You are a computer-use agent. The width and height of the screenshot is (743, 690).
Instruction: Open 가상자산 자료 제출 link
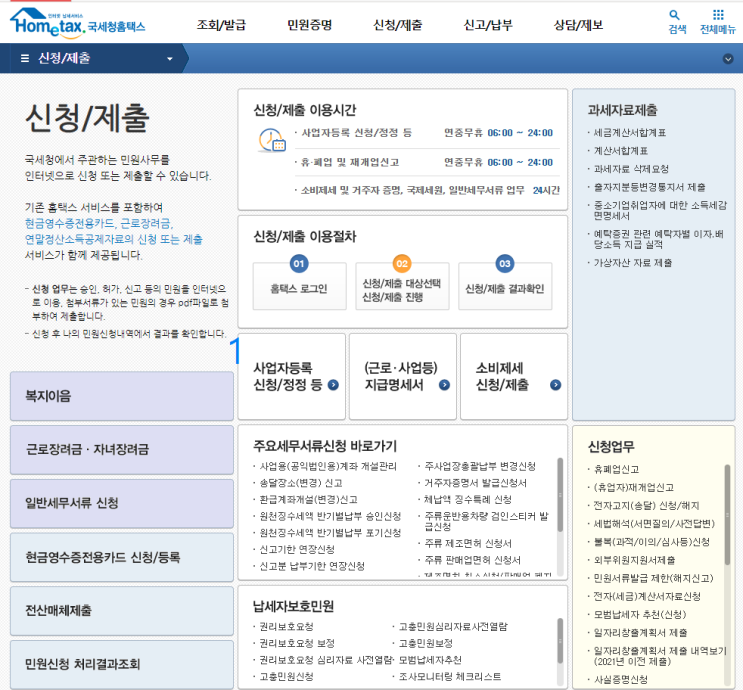[633, 263]
